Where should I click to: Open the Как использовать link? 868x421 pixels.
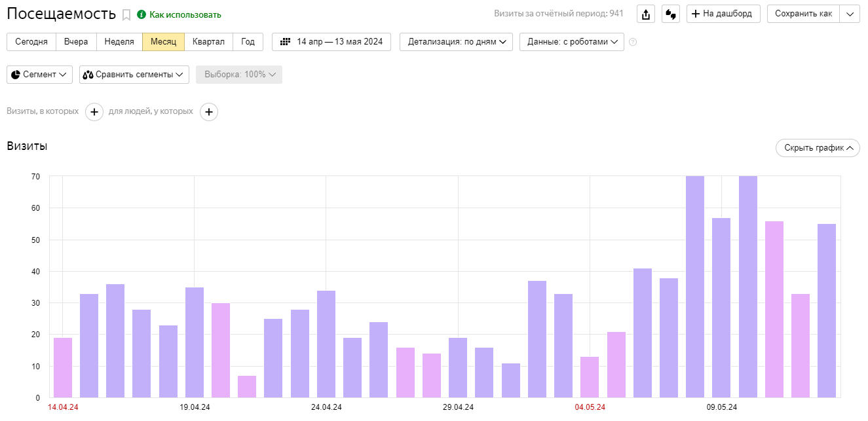point(185,14)
